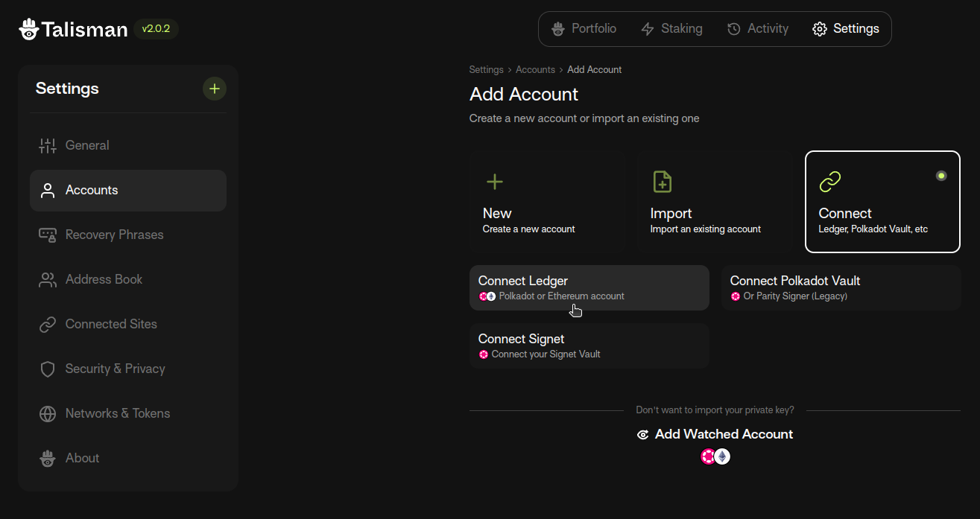This screenshot has width=980, height=519.
Task: Click the Address Book contacts icon
Action: [x=48, y=280]
